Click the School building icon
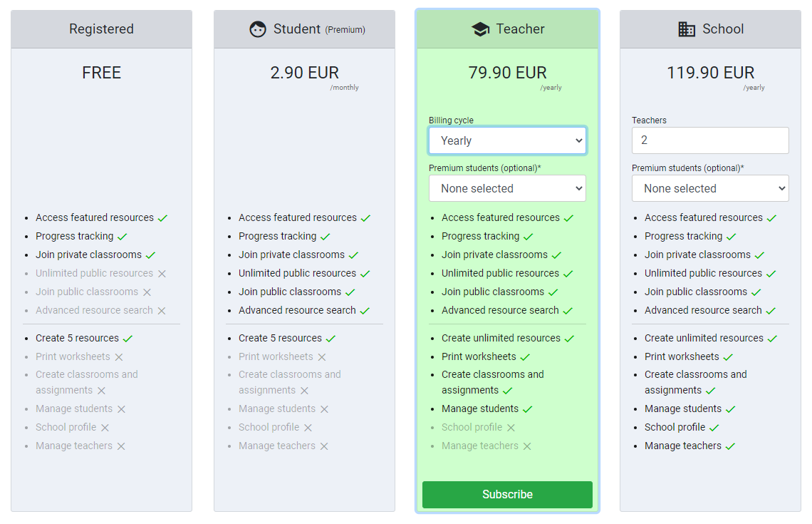Viewport: 812px width, 524px height. 687,29
